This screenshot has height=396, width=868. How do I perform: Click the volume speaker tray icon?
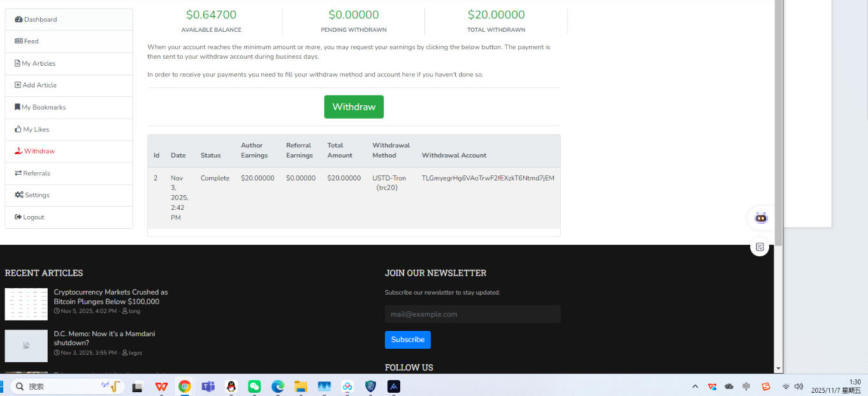point(799,386)
